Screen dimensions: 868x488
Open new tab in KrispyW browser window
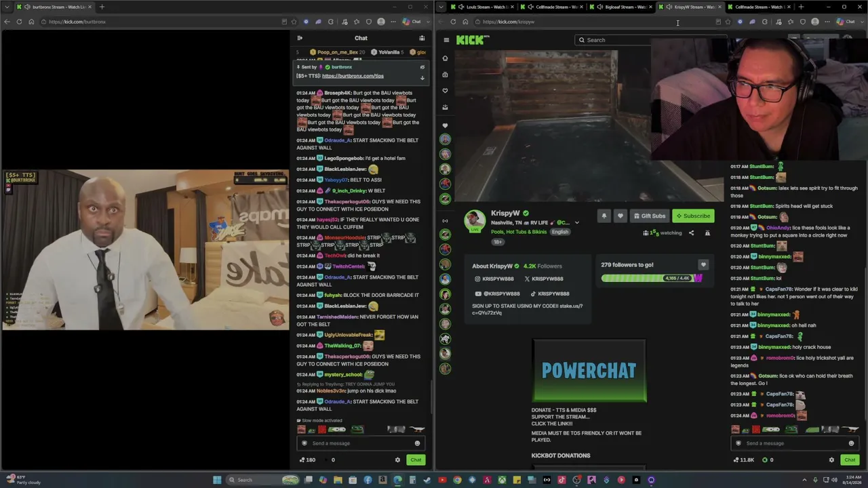coord(801,7)
